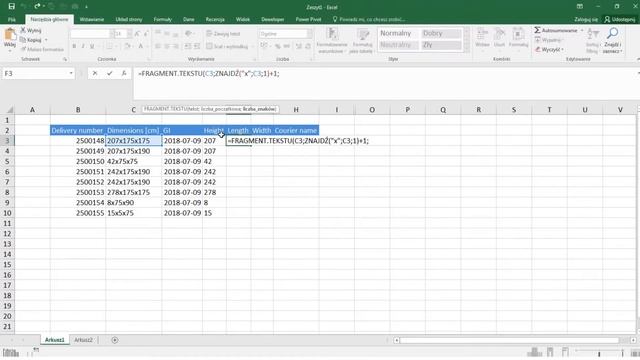Apply the Neutralny cell style
Viewport: 640px width, 360px height.
click(398, 45)
